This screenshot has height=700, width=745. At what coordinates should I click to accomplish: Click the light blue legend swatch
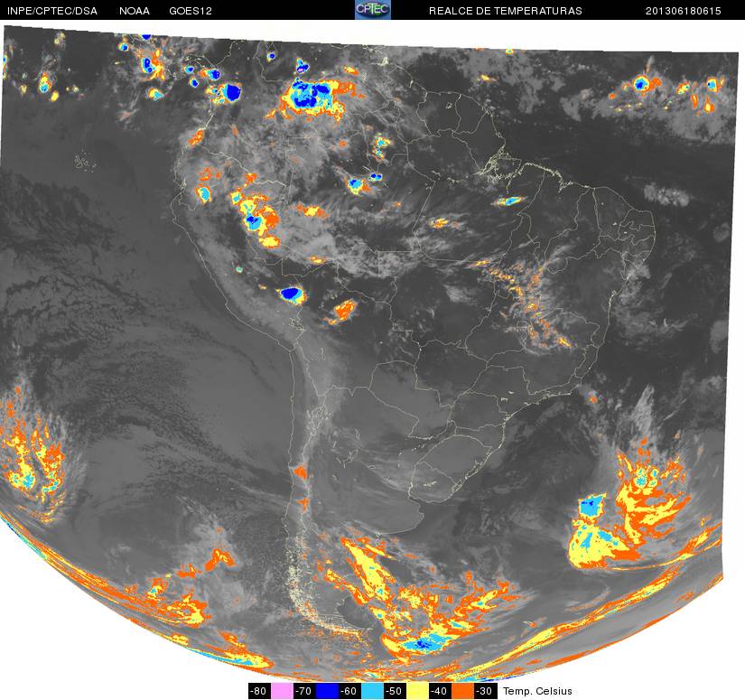point(372,691)
